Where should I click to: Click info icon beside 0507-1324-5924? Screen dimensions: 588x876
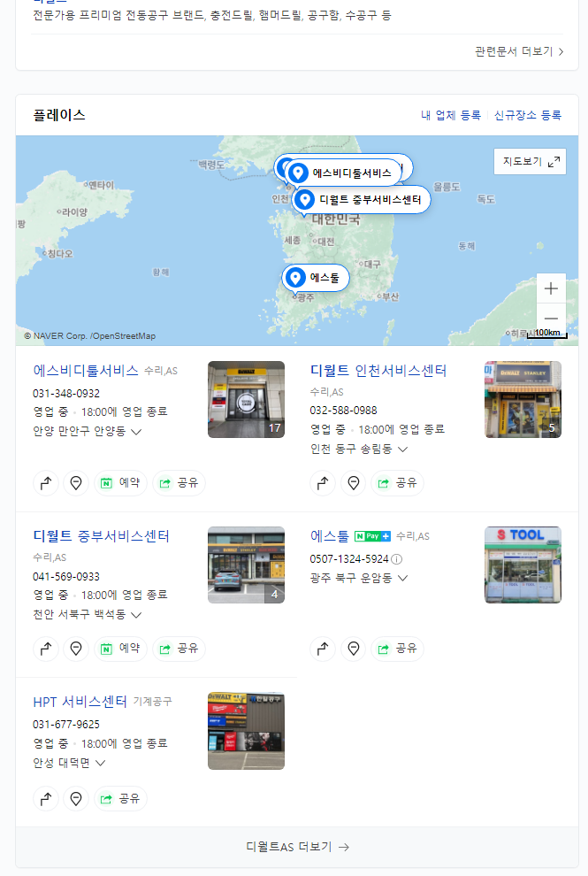pyautogui.click(x=396, y=559)
